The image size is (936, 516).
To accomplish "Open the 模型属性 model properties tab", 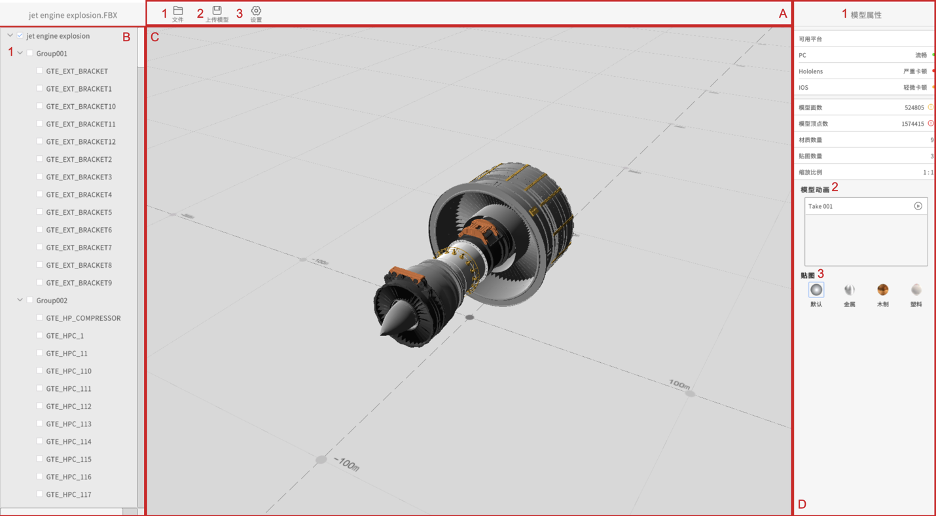I will 866,15.
